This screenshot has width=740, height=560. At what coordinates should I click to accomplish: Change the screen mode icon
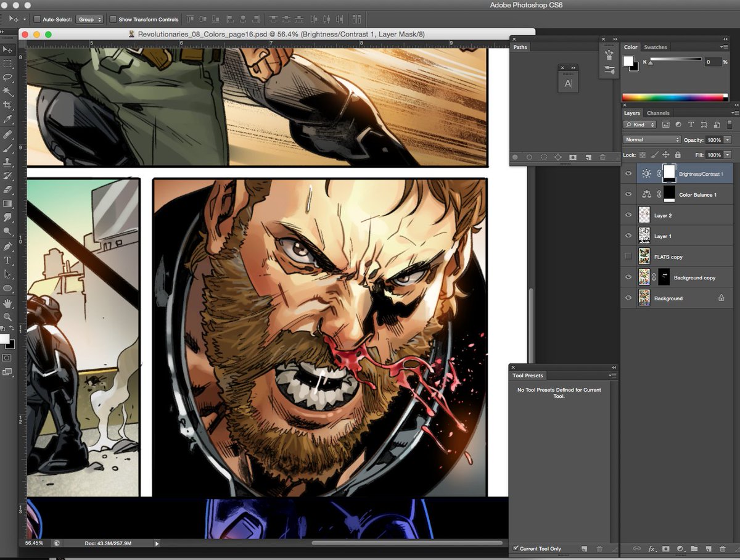pos(7,372)
